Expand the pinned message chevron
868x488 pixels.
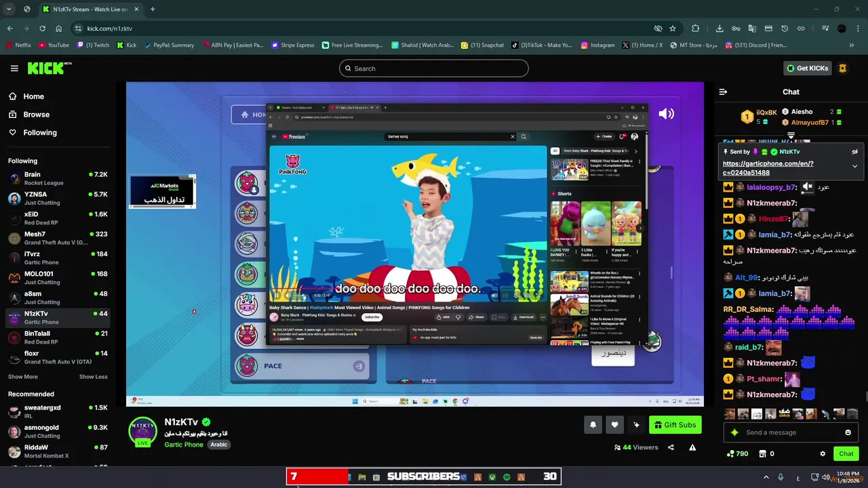(x=854, y=166)
